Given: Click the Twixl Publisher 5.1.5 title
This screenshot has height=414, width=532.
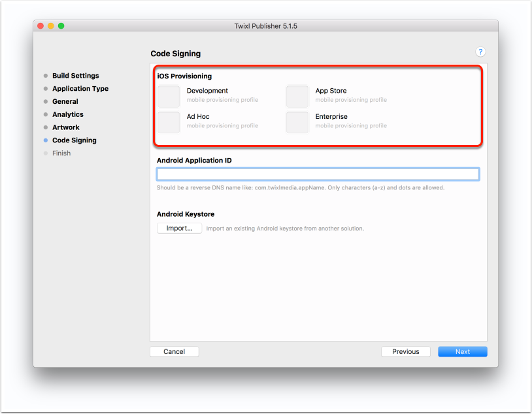Looking at the screenshot, I should [x=265, y=26].
